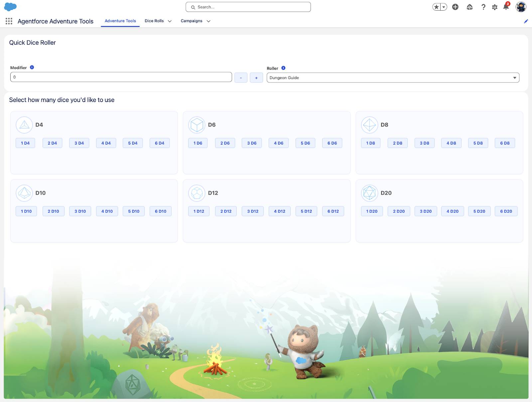The height and width of the screenshot is (402, 532).
Task: Open the favorites list dropdown arrow
Action: tap(444, 6)
